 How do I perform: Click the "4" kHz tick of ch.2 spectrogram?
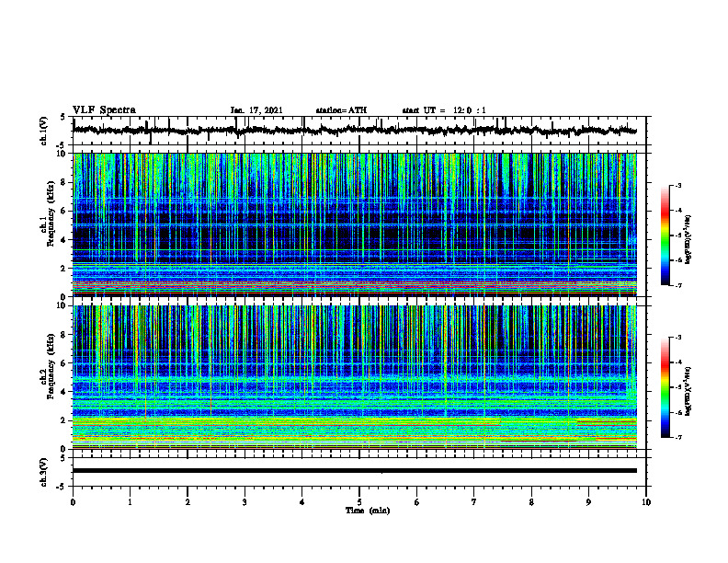point(65,392)
